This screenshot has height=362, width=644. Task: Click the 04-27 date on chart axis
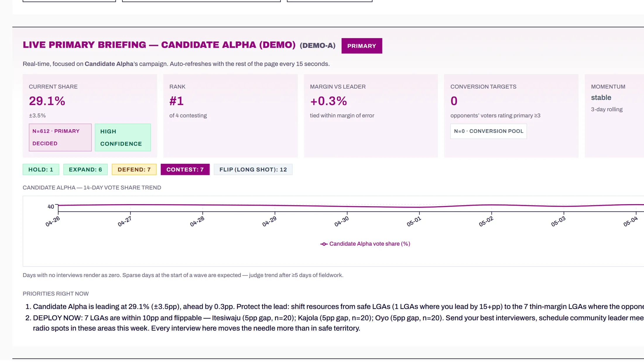(x=125, y=222)
